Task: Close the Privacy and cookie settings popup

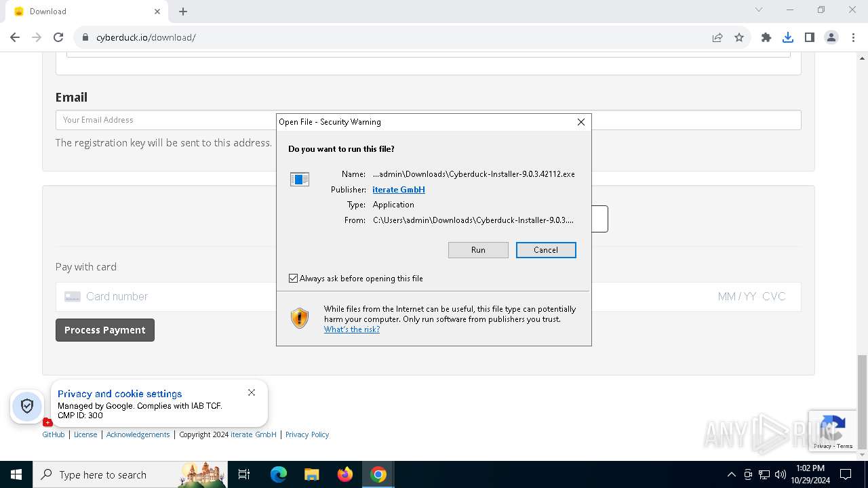Action: pos(252,392)
